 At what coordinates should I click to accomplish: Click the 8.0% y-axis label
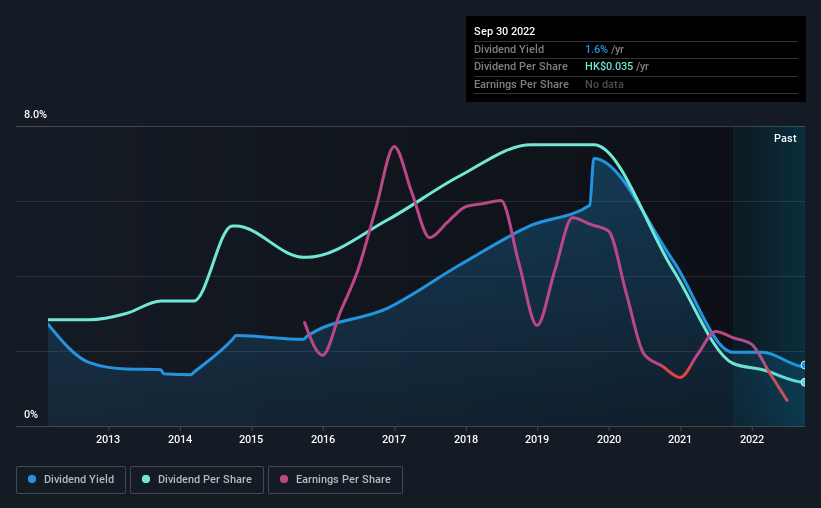(x=35, y=115)
